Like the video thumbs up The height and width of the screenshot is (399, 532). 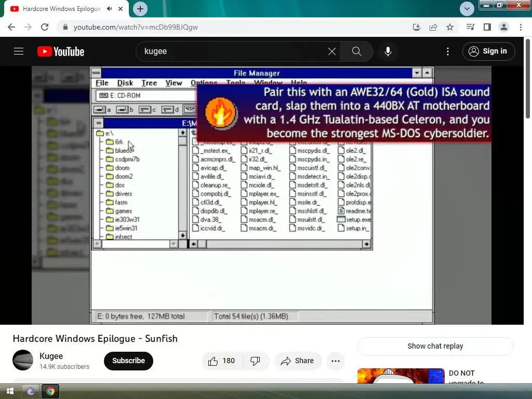pos(222,361)
